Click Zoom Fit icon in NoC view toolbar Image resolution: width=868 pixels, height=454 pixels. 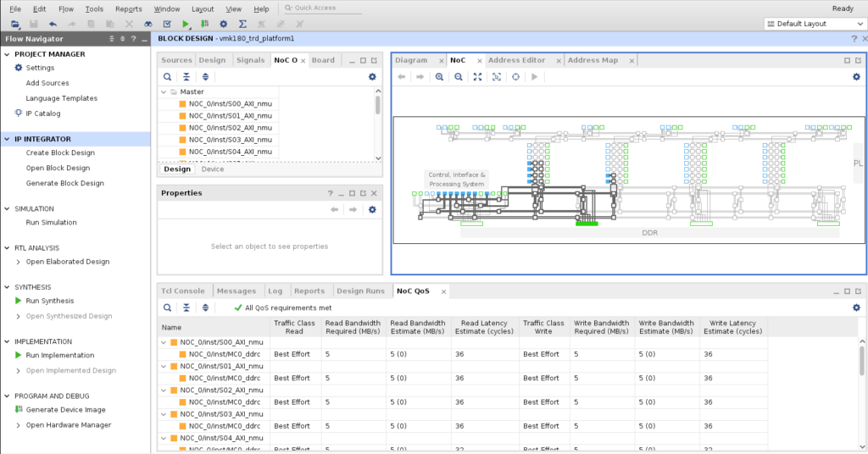pos(477,76)
